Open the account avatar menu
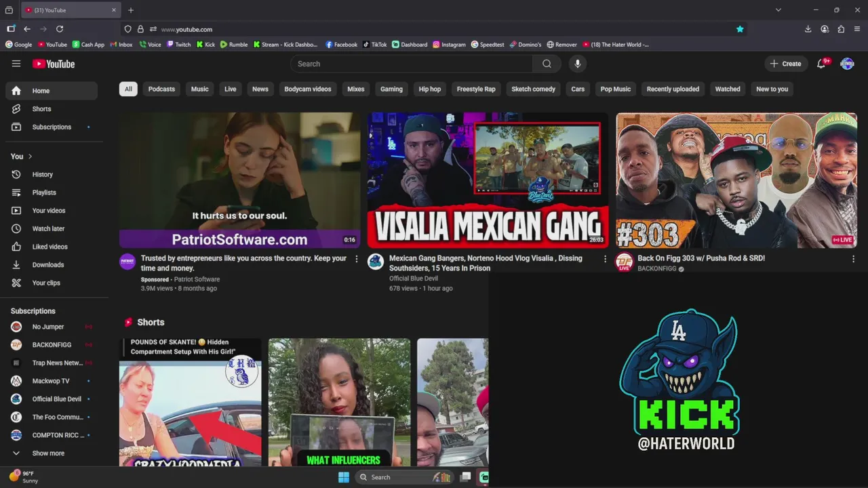Viewport: 868px width, 488px height. point(847,64)
